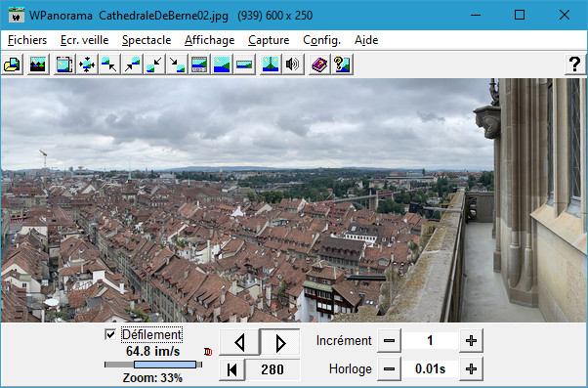
Task: Uncheck the Défilement checkbox
Action: pyautogui.click(x=110, y=334)
